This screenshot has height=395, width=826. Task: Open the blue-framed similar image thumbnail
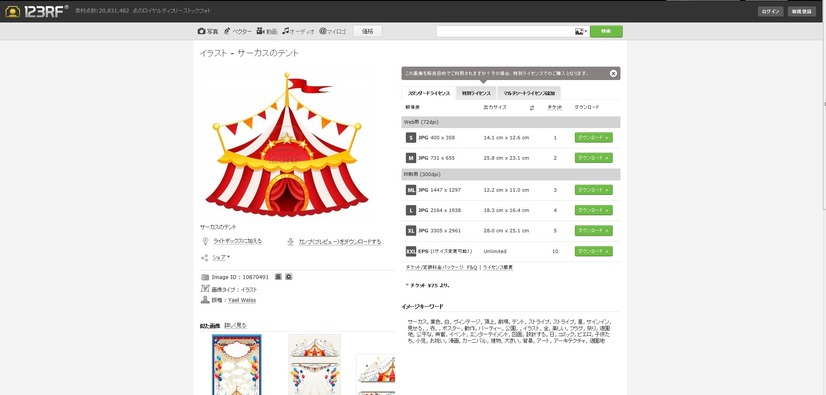pos(237,364)
